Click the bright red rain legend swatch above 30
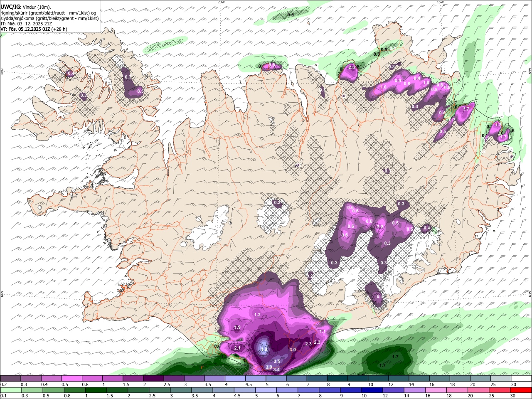Image resolution: width=532 pixels, height=399 pixels. click(521, 390)
